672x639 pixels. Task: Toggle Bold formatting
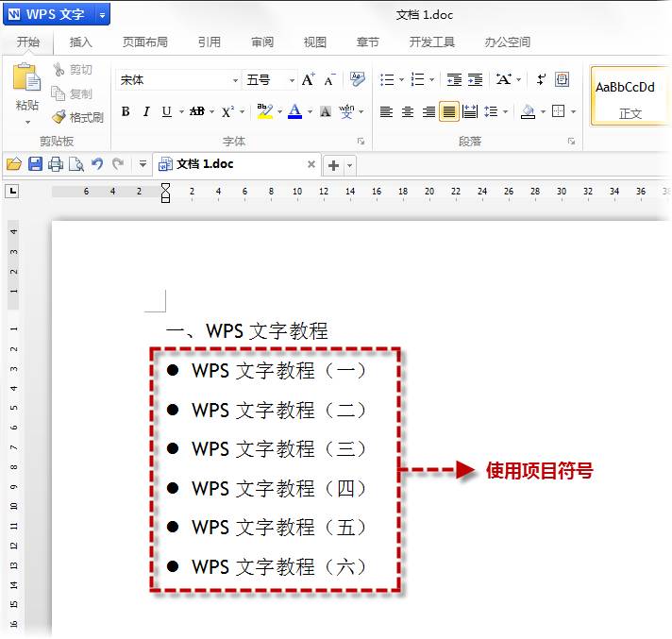pos(126,112)
